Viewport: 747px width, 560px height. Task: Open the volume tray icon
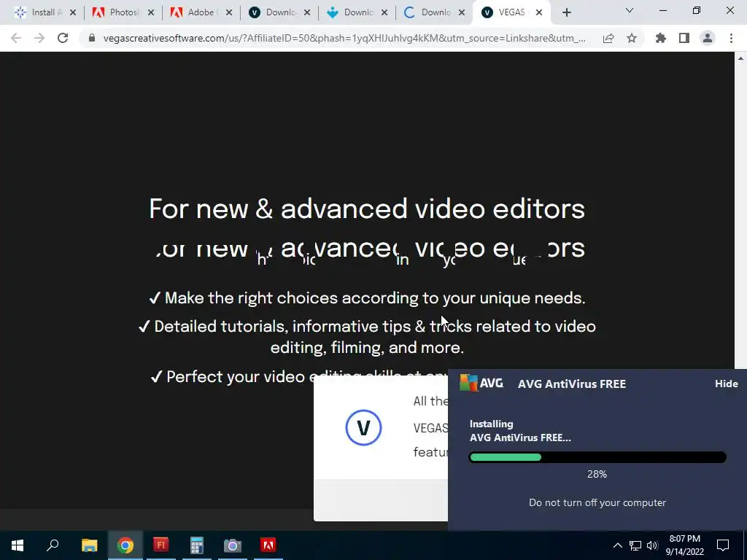(652, 545)
